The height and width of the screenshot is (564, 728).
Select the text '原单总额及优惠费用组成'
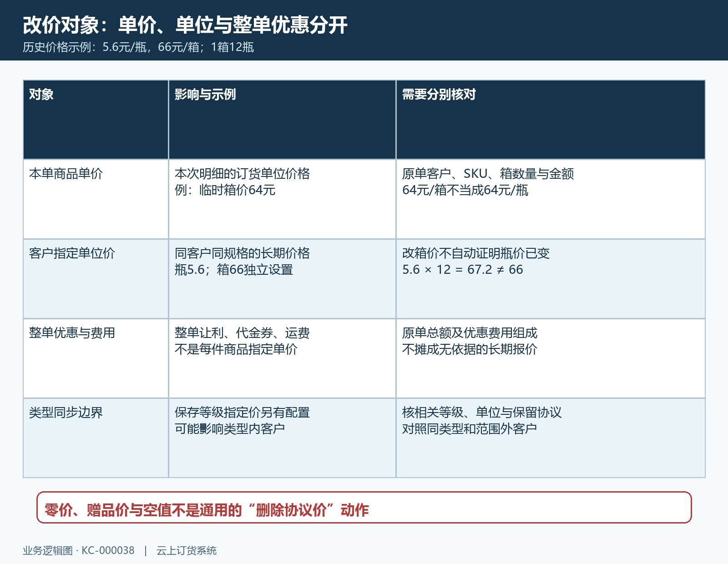tap(470, 333)
